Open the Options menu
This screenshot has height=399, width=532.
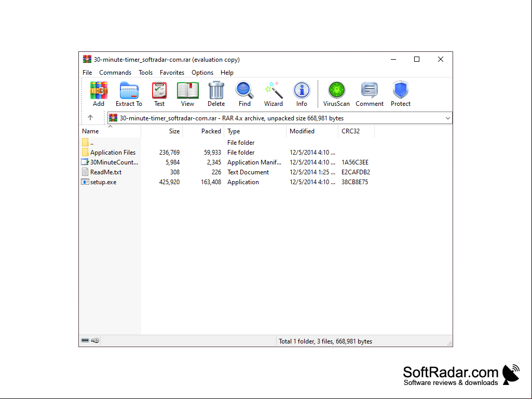coord(202,73)
